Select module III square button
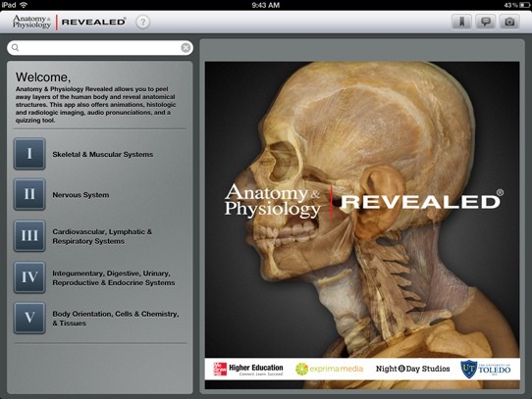 point(29,235)
